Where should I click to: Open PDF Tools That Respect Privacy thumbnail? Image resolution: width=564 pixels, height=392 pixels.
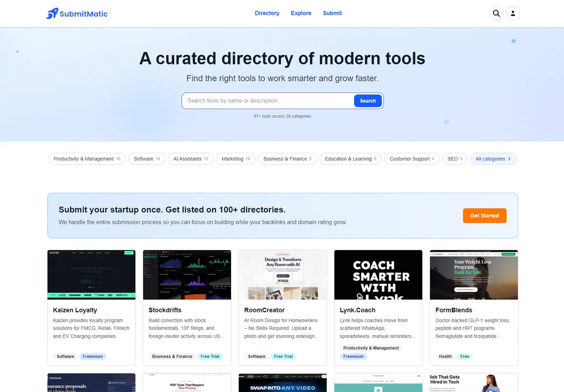[187, 383]
